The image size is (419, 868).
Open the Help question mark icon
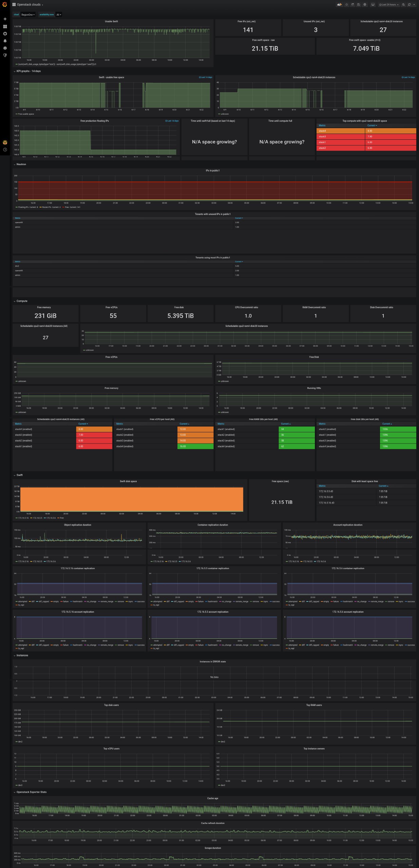pos(5,150)
